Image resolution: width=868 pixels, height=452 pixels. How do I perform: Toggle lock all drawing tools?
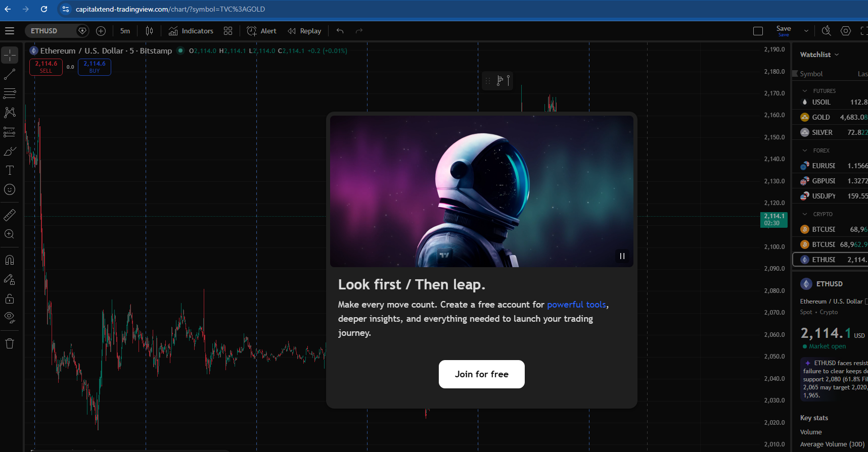(10, 298)
